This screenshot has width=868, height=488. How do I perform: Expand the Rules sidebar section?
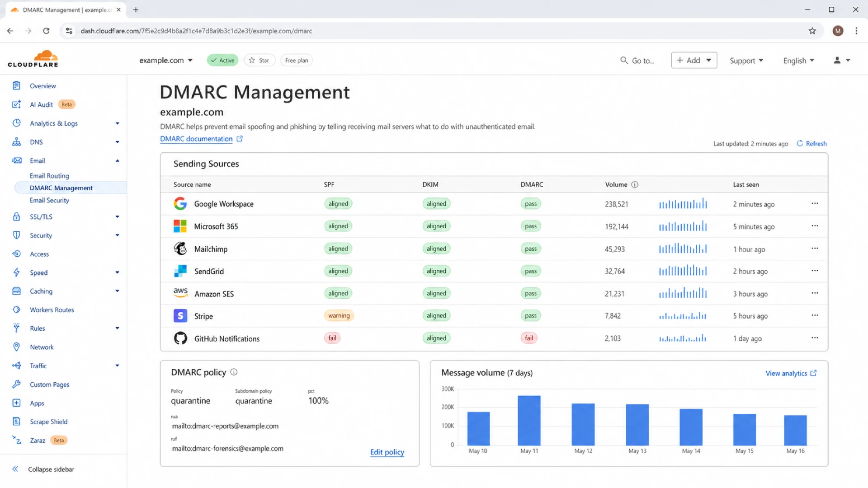117,328
